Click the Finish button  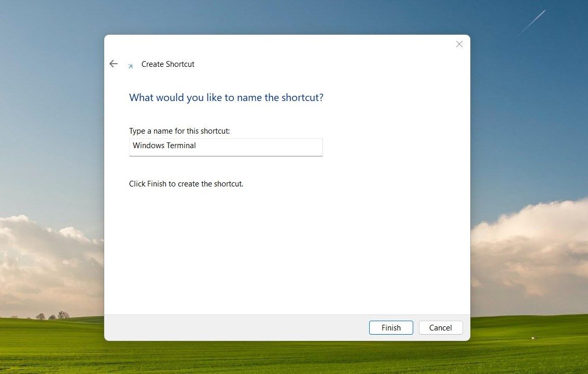coord(391,327)
